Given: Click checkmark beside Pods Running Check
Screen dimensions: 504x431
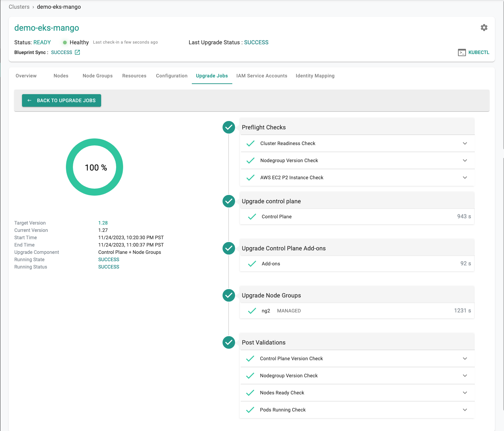Looking at the screenshot, I should point(250,410).
